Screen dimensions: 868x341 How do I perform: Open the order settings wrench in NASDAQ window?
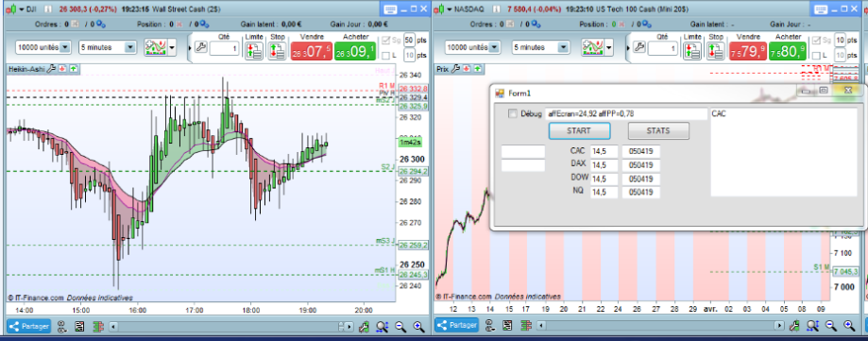(638, 47)
